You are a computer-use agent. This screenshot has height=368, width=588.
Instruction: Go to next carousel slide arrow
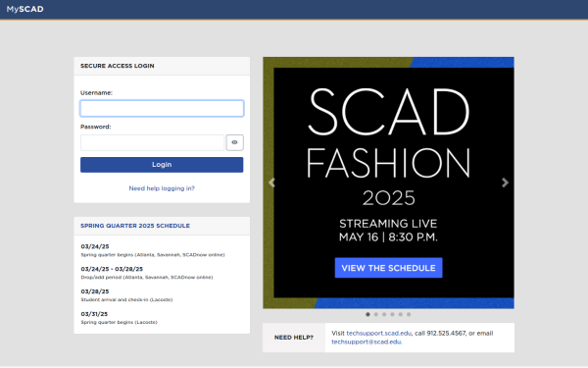[505, 183]
